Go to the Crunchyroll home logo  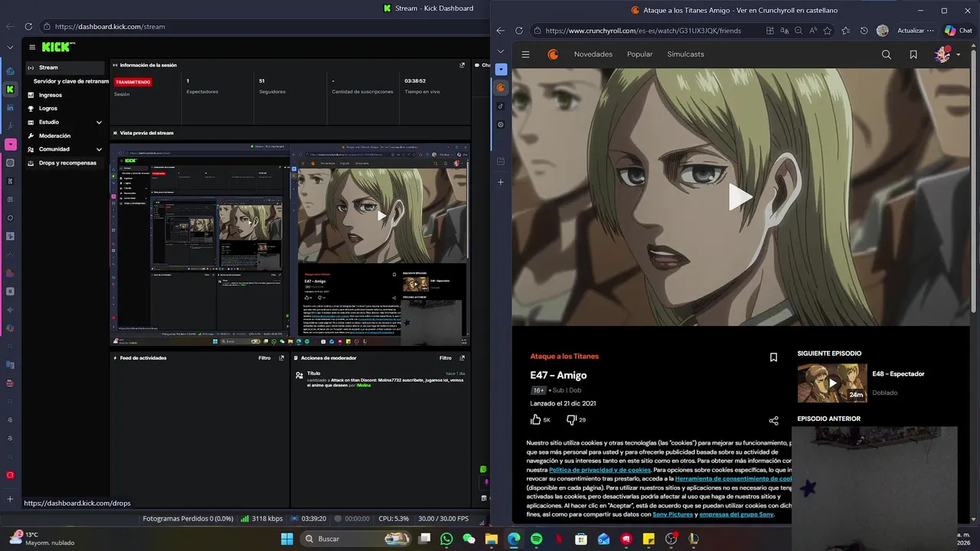553,54
